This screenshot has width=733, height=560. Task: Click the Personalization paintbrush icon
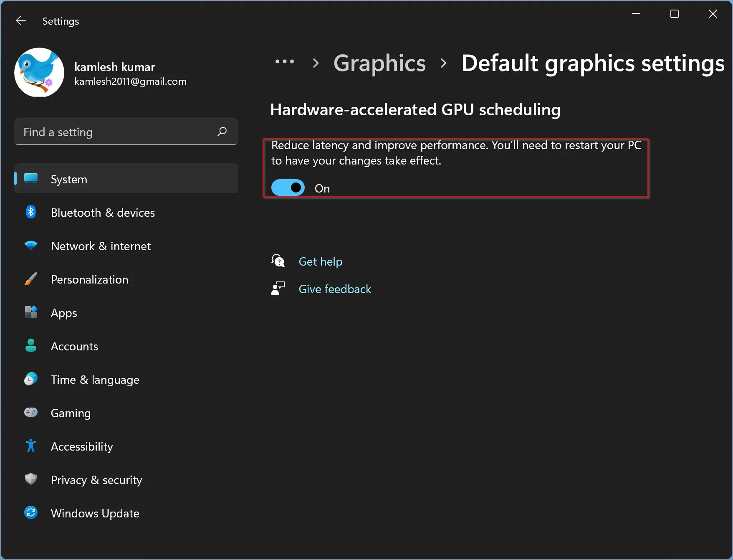(x=31, y=279)
